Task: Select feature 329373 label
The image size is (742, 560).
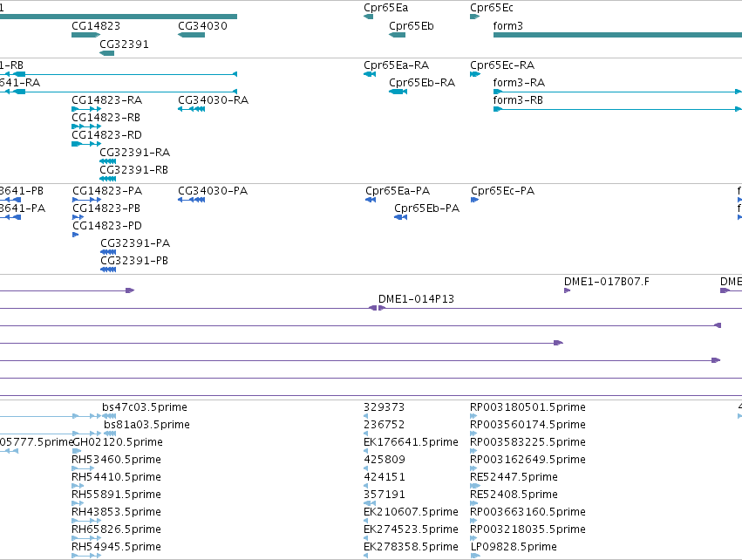Action: pyautogui.click(x=385, y=407)
